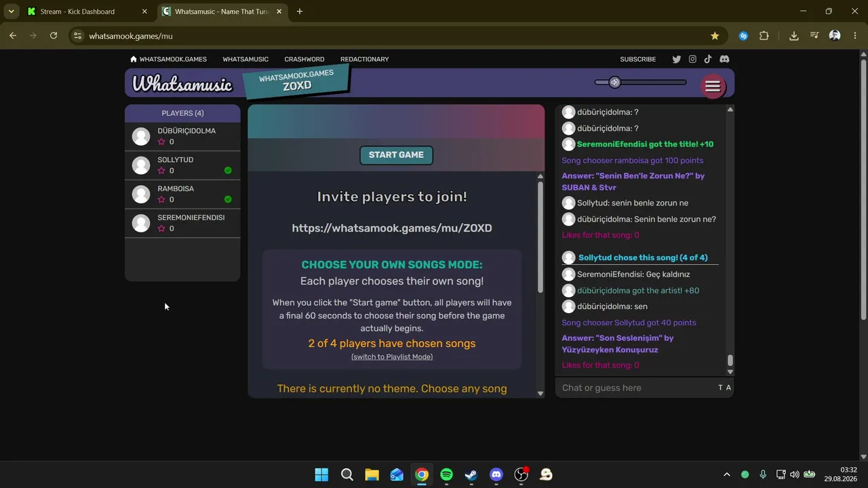This screenshot has height=488, width=868.
Task: Go back to the previous page
Action: pos(13,36)
